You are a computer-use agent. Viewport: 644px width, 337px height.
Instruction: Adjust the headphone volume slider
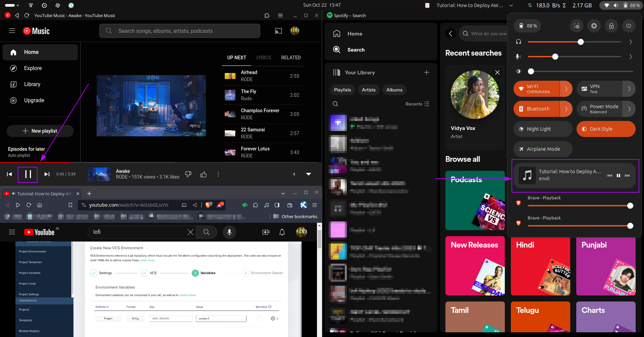(581, 42)
